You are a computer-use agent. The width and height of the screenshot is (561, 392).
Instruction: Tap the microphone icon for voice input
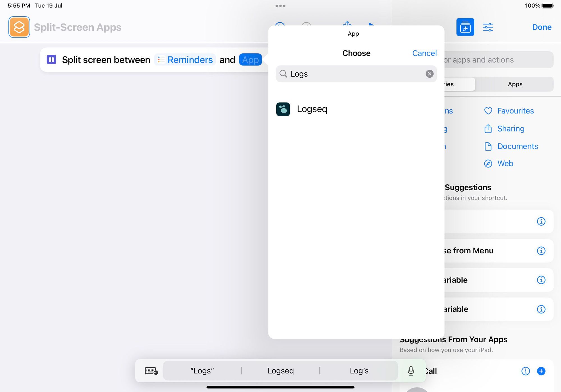(411, 370)
